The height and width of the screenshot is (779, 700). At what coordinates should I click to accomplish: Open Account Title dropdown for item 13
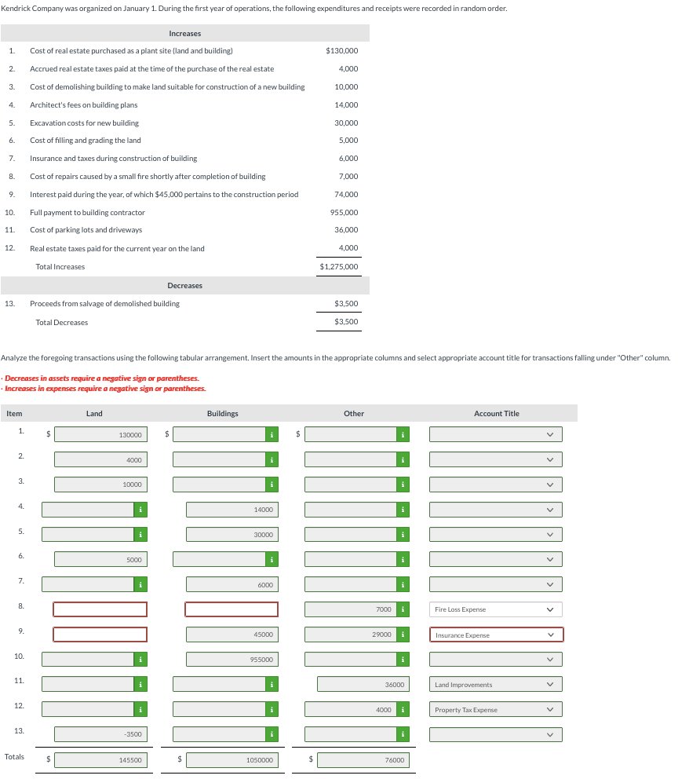tap(495, 734)
